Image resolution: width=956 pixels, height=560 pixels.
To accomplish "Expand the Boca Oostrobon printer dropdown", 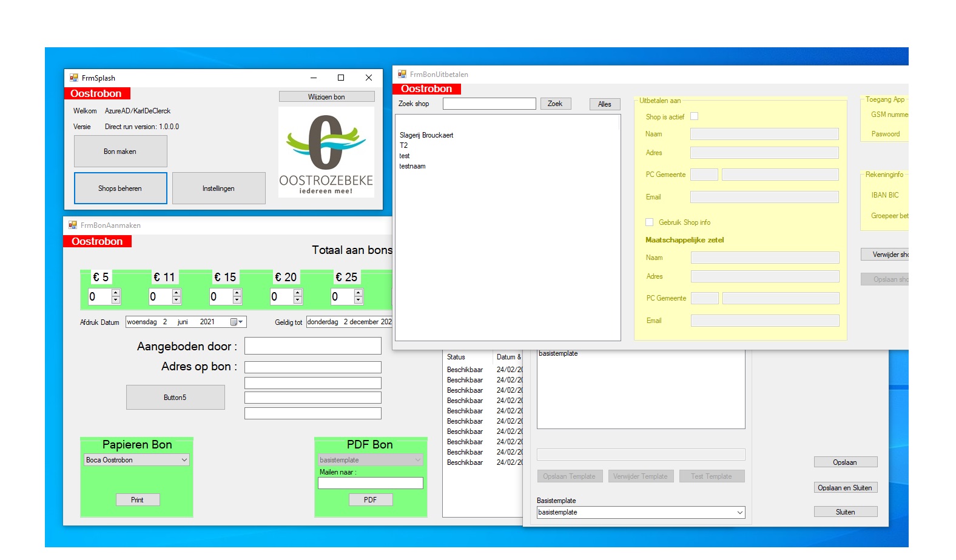I will coord(184,460).
